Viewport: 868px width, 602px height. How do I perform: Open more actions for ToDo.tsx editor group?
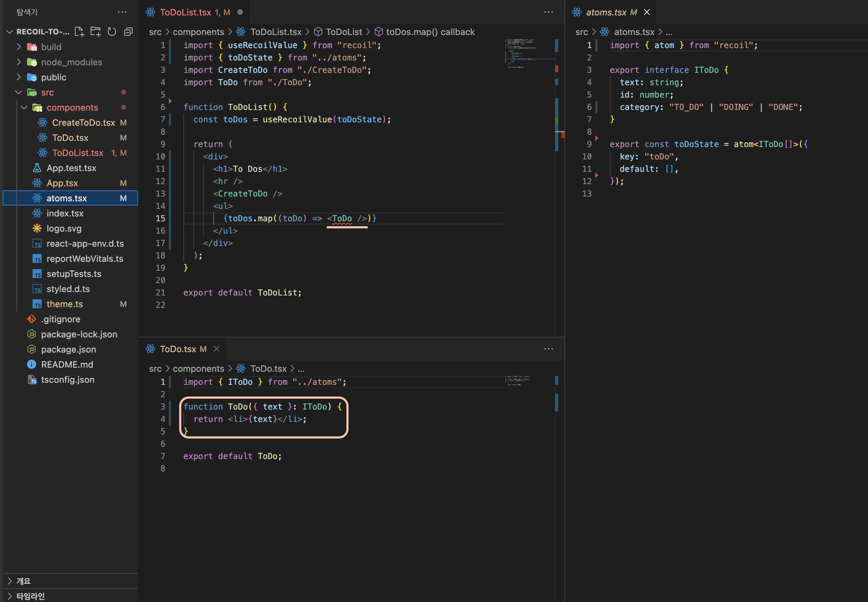(x=548, y=349)
